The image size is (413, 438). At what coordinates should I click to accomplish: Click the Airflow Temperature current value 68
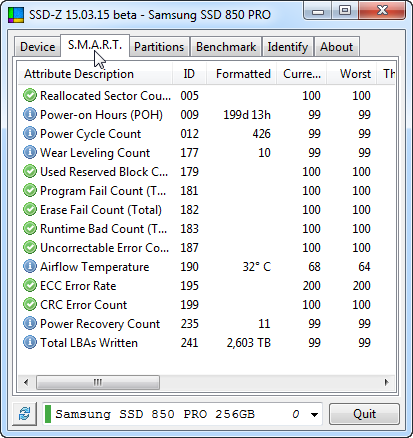pyautogui.click(x=314, y=267)
